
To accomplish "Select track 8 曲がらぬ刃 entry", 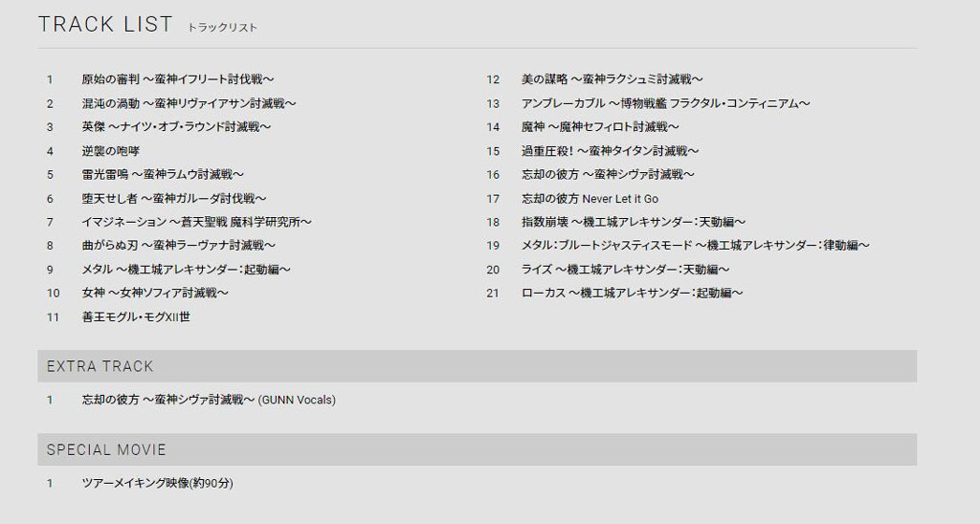I will coord(178,246).
